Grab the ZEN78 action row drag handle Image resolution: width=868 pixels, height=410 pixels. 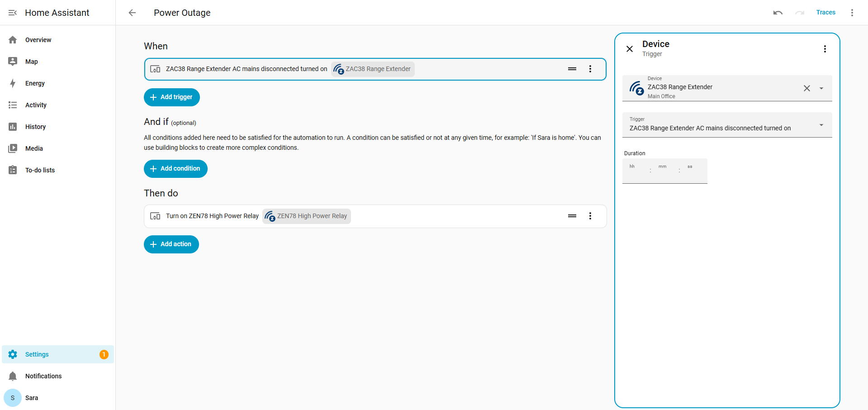pos(572,216)
